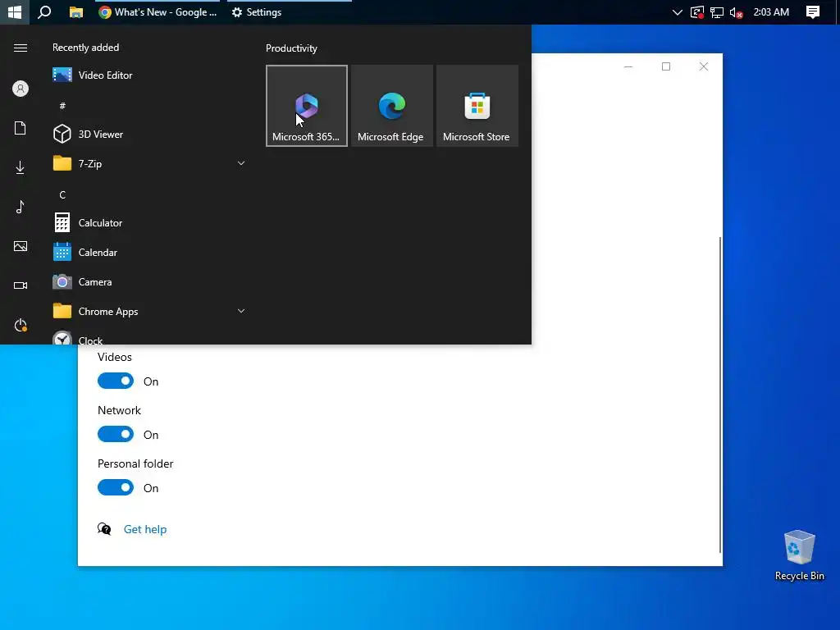
Task: Expand the Chrome Apps folder chevron
Action: point(241,311)
